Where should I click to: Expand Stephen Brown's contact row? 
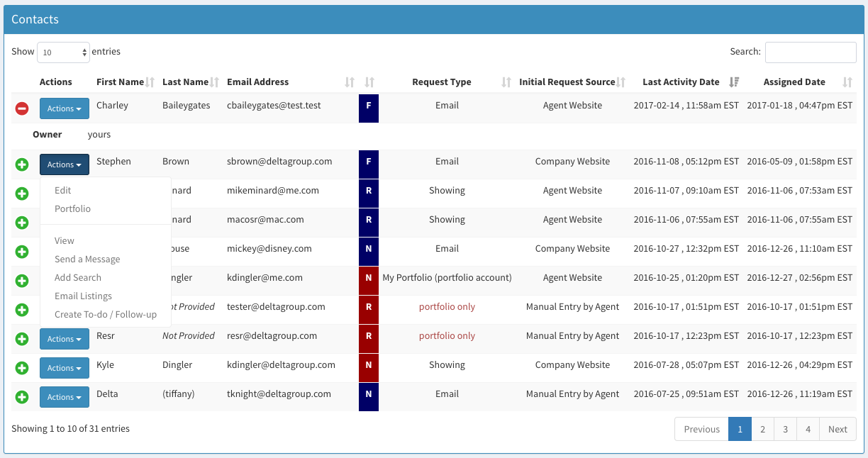pyautogui.click(x=22, y=164)
